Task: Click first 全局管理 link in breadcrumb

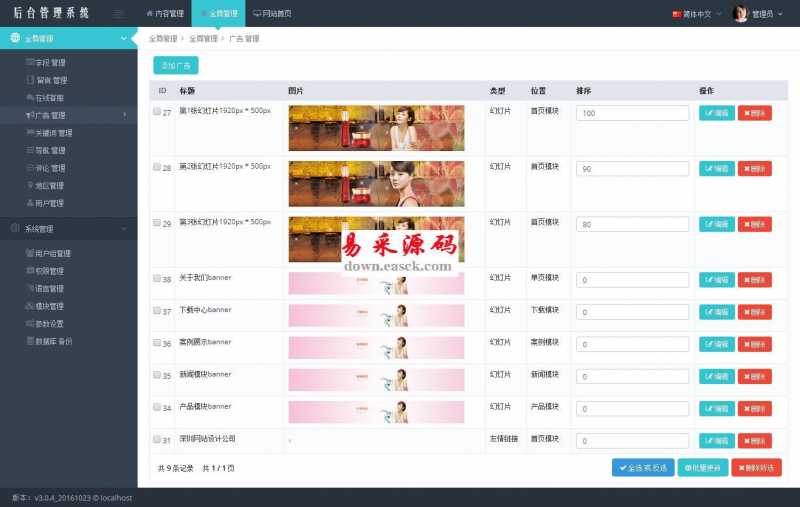Action: (x=163, y=39)
